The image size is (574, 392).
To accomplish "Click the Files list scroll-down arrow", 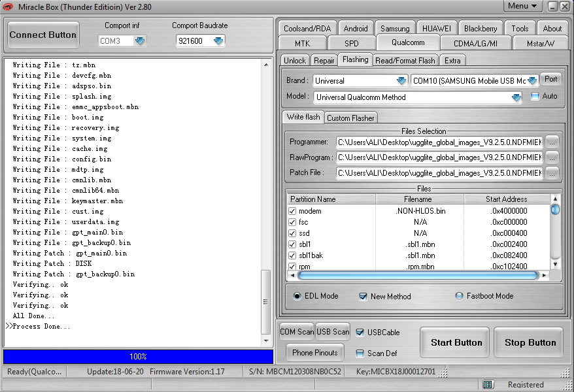I will point(555,264).
